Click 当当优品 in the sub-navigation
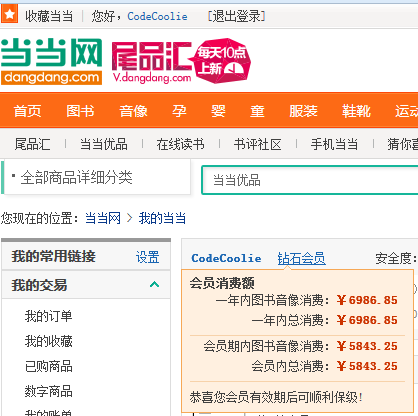 [x=104, y=144]
